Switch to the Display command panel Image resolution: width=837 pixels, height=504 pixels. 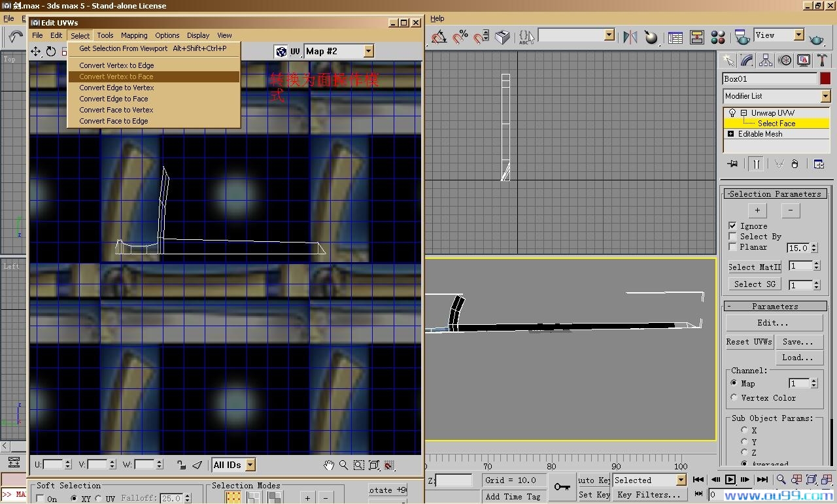[x=804, y=60]
